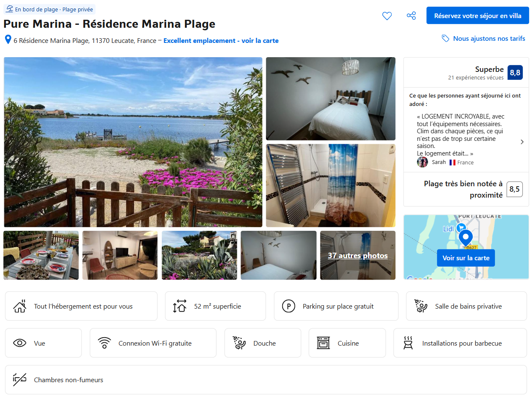
Task: Open the main lagoon view photo
Action: click(133, 142)
